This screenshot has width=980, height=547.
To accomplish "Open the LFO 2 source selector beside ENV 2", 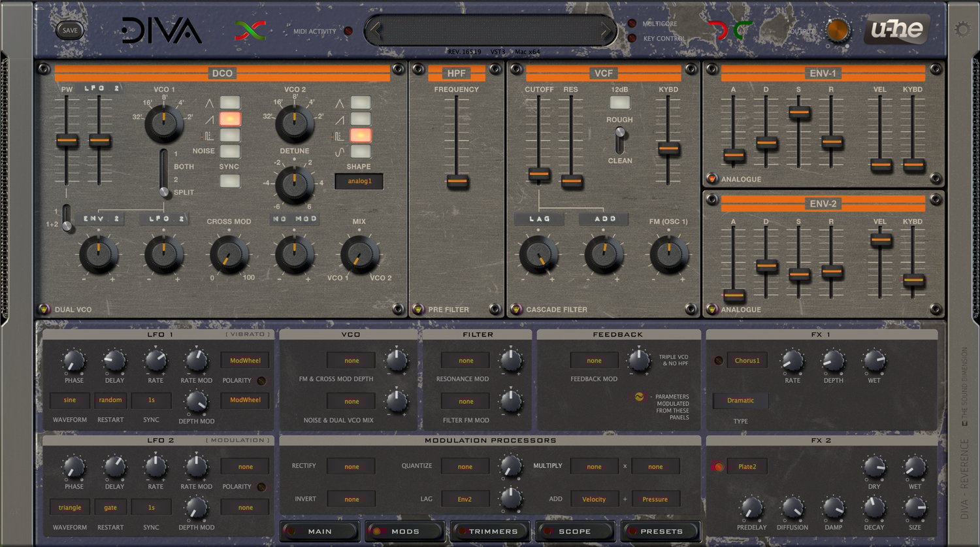I will tap(164, 219).
